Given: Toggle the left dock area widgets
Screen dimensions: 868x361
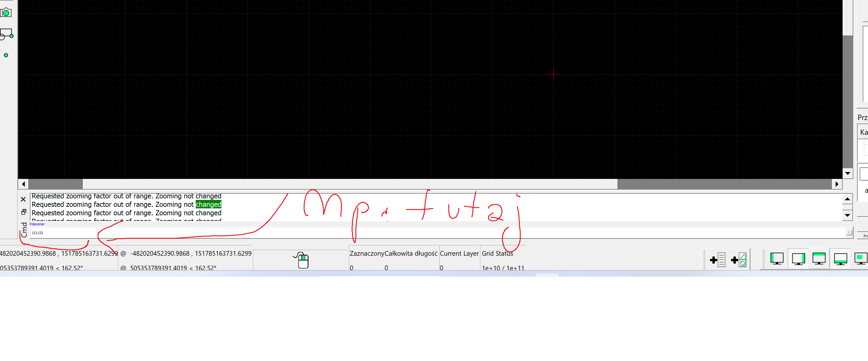Looking at the screenshot, I should point(777,259).
